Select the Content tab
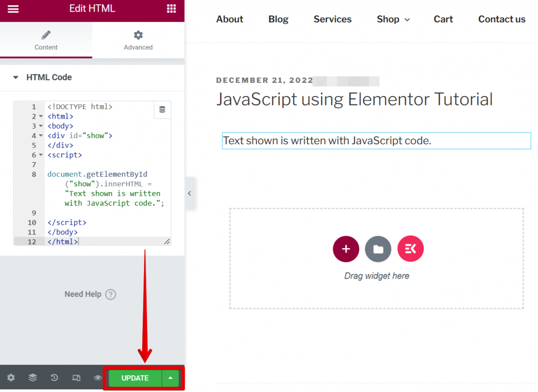Viewport: 538px width, 392px height. [46, 40]
